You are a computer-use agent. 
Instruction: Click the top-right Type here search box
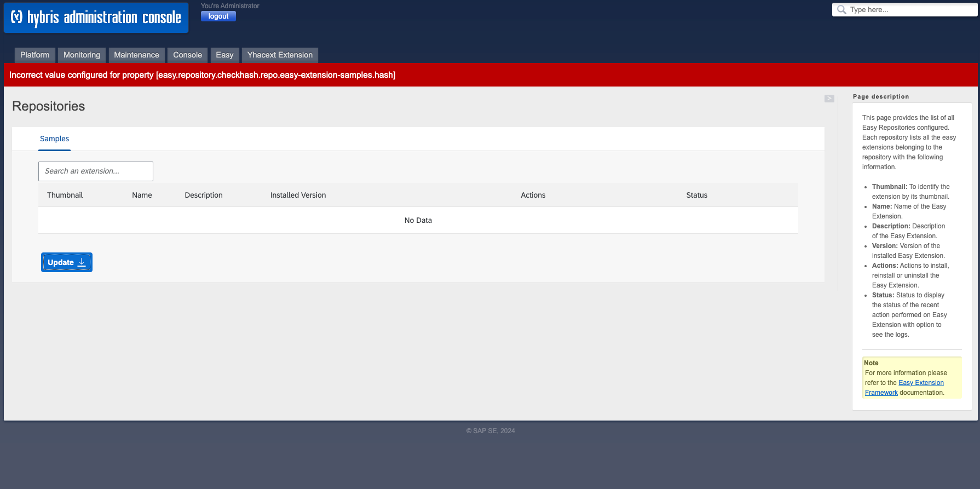909,10
